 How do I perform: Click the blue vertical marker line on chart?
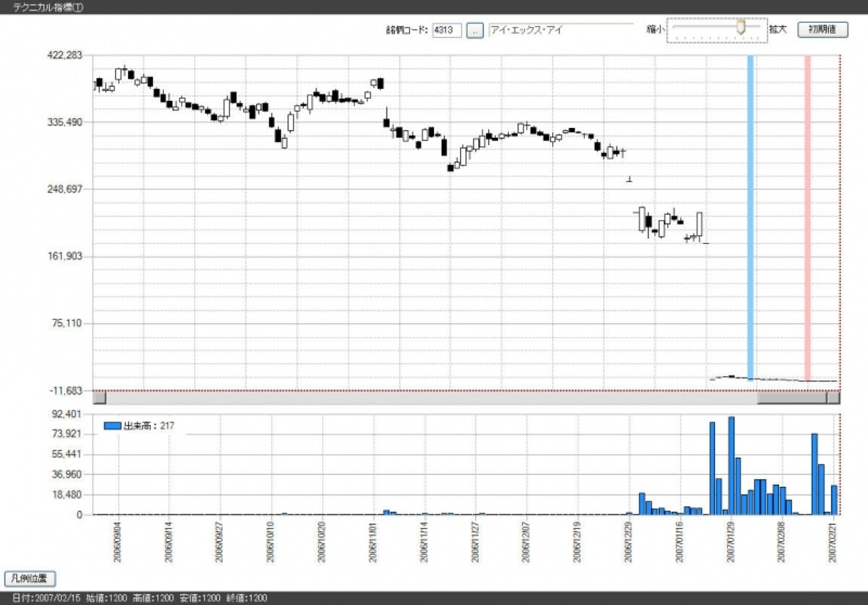pos(750,217)
